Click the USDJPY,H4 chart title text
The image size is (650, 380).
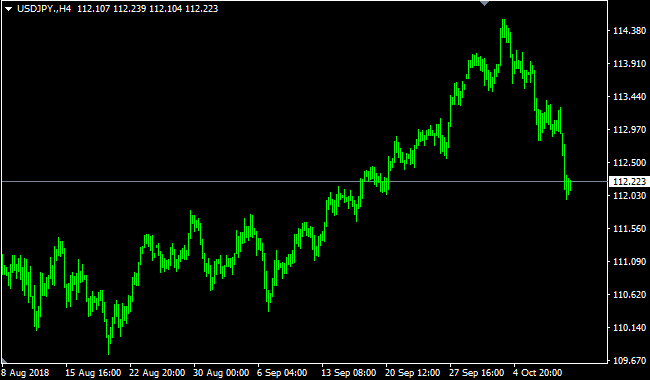pos(44,9)
